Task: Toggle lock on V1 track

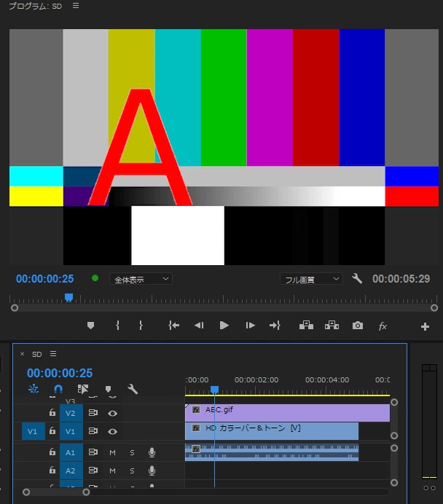Action: [x=52, y=430]
